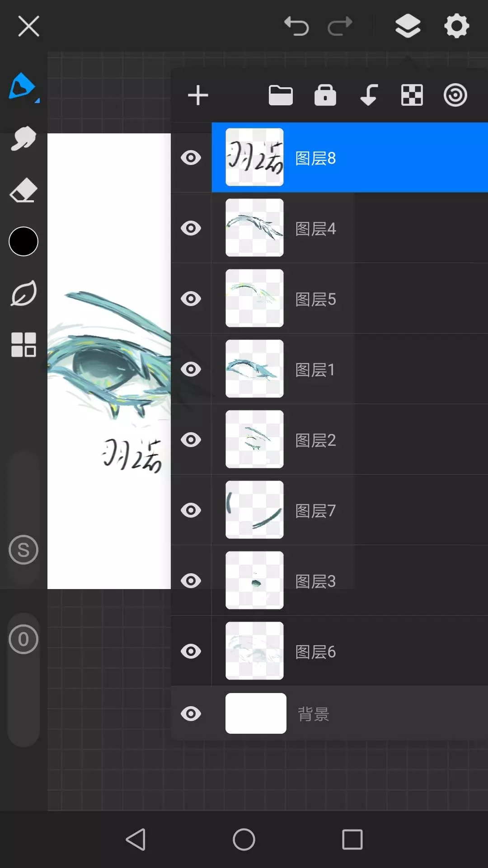Add a new layer with plus icon

click(198, 95)
